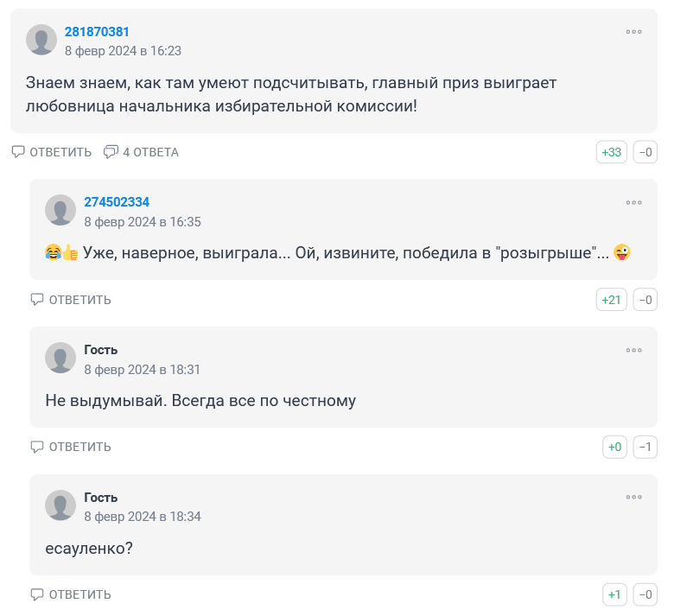Image resolution: width=674 pixels, height=616 pixels.
Task: Open profile link of username 281870381
Action: coord(97,32)
